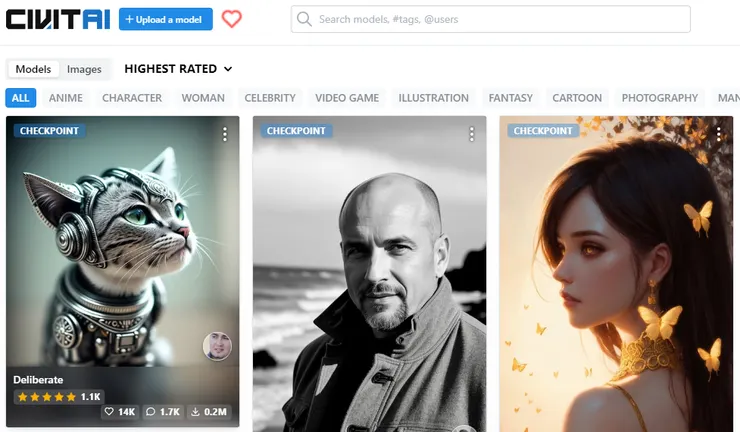This screenshot has width=740, height=432.
Task: Select the PHOTOGRAPHY category filter
Action: point(660,98)
